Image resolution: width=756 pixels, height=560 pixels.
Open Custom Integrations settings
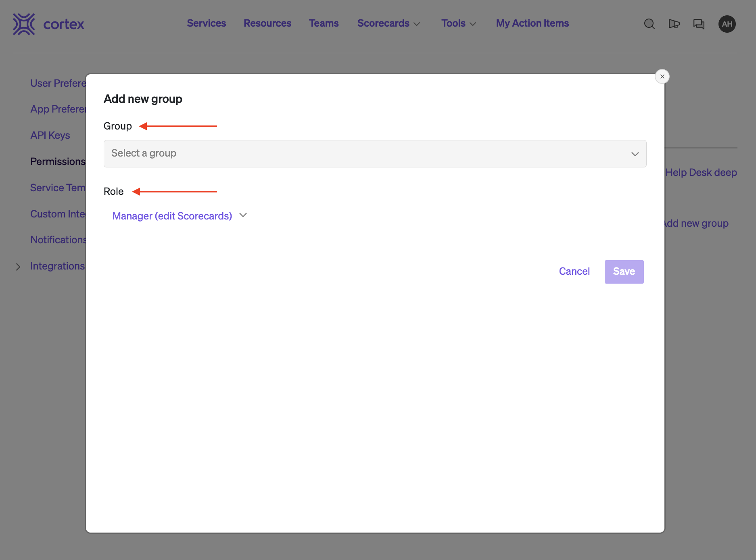[58, 214]
